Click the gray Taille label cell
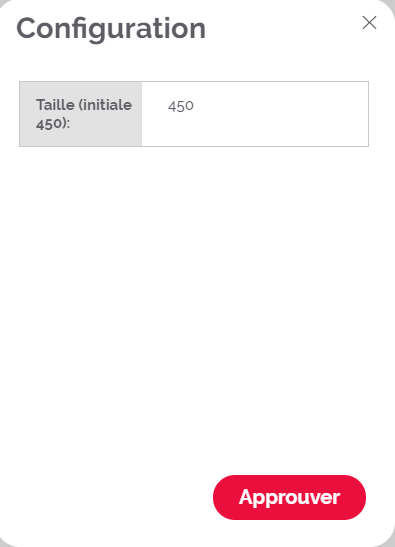 pyautogui.click(x=81, y=114)
